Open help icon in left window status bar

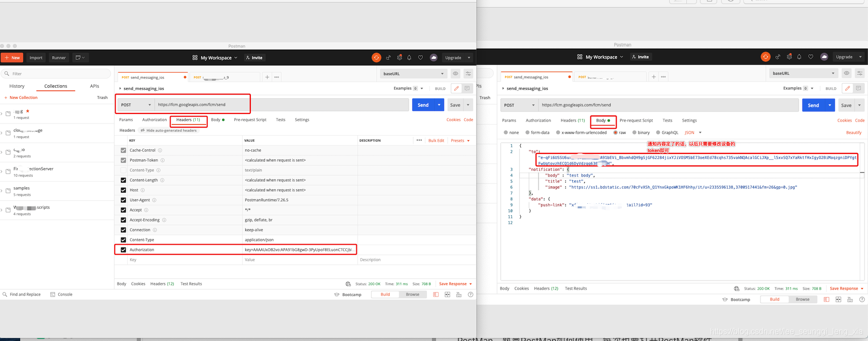[x=470, y=295]
